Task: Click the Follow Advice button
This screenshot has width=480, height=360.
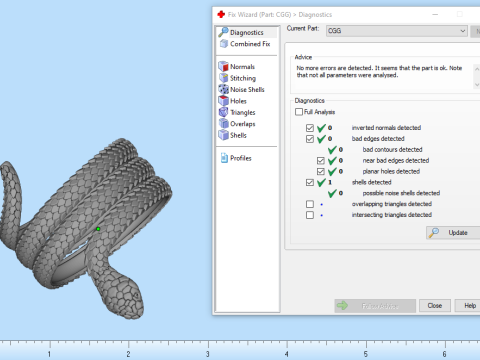Action: [375, 306]
